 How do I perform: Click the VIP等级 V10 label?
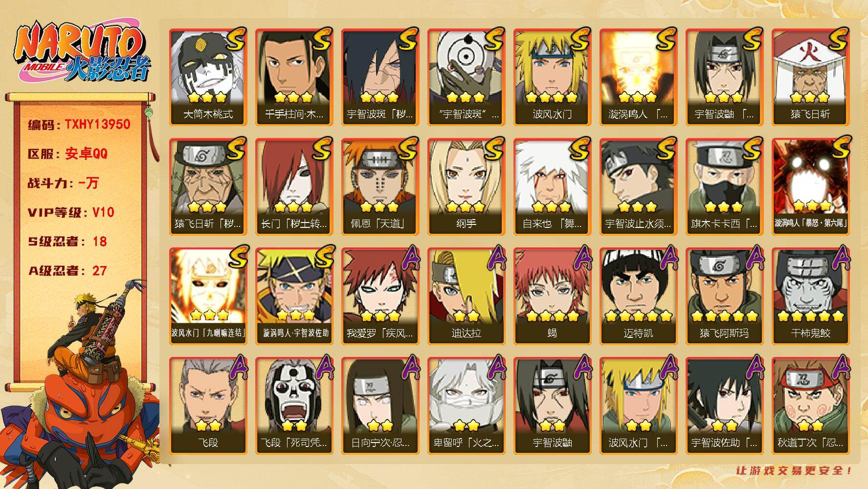71,212
